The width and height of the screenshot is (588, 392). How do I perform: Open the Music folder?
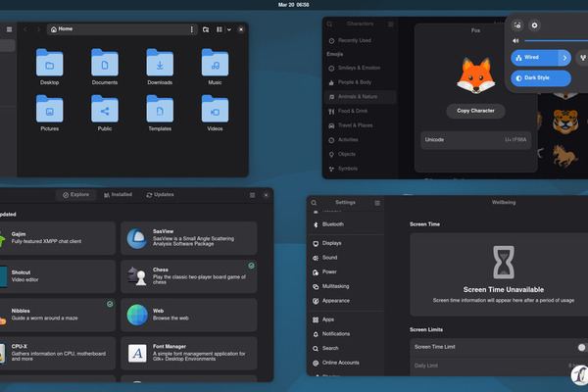pos(215,67)
